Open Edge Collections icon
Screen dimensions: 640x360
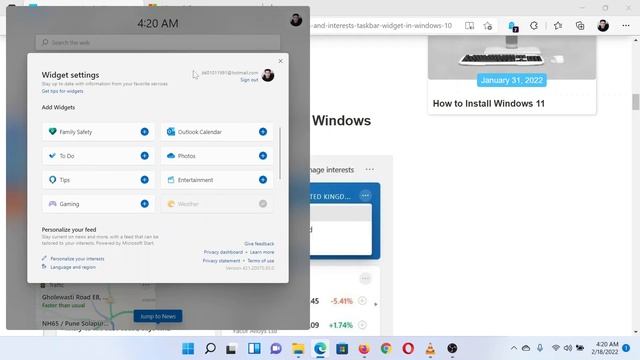coord(580,26)
